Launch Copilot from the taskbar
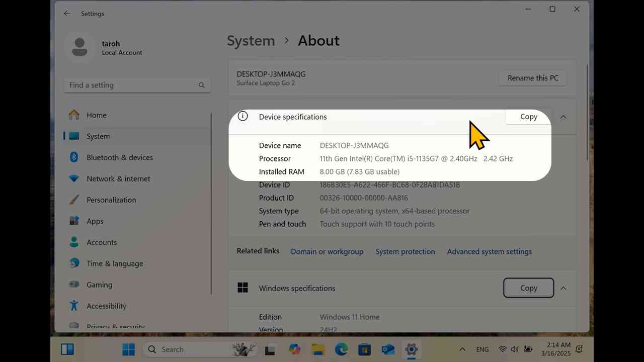Viewport: 644px width, 362px height. pos(294,349)
